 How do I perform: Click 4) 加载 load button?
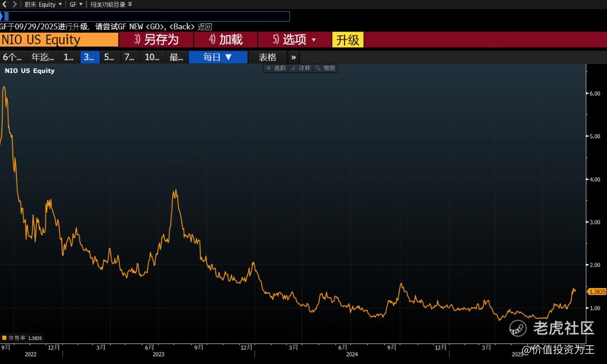226,39
